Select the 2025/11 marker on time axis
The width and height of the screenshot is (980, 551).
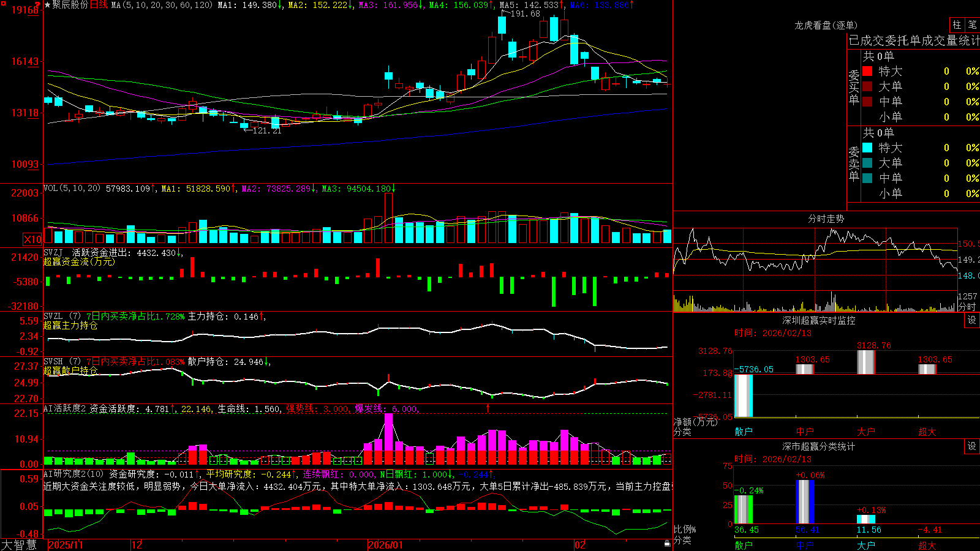point(66,545)
